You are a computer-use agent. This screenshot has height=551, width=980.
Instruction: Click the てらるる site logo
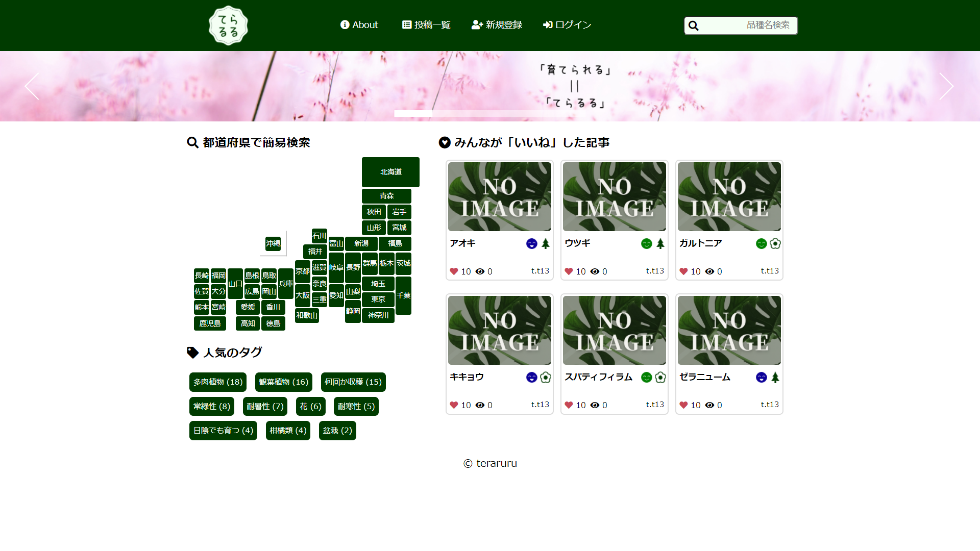228,26
